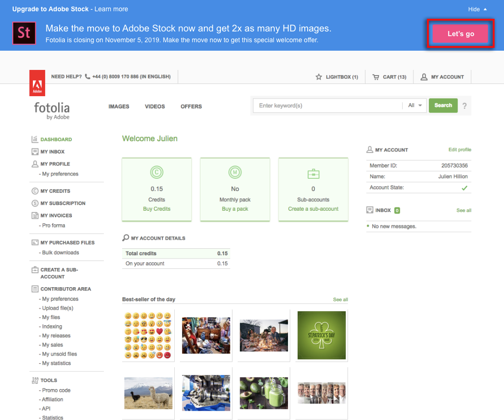The height and width of the screenshot is (420, 504).
Task: View the cart with 13 items
Action: click(389, 76)
